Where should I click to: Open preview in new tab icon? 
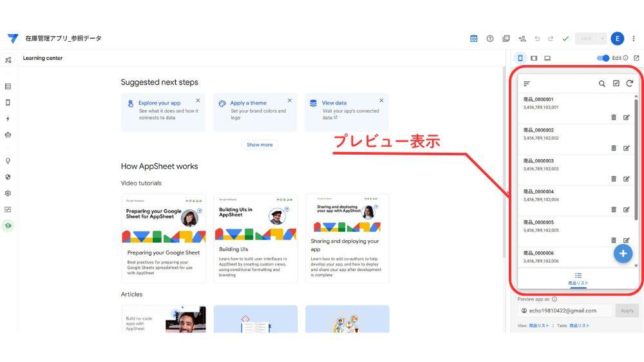pyautogui.click(x=636, y=58)
